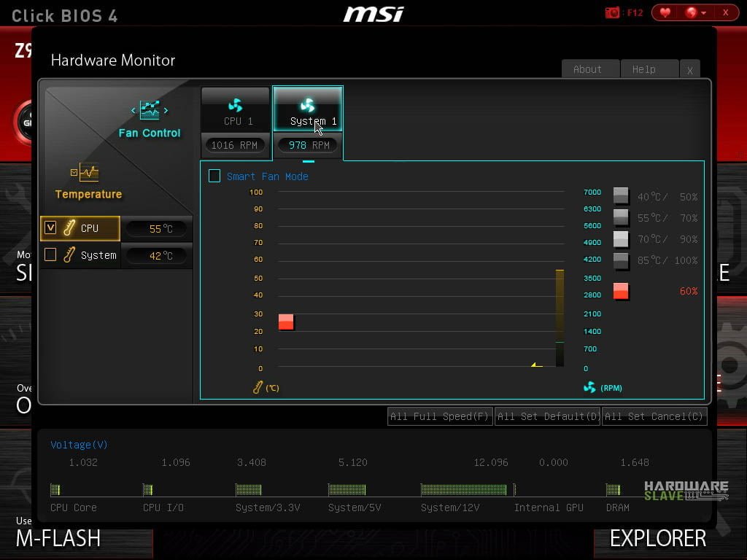Click All Set Cancel(C) button

[654, 416]
